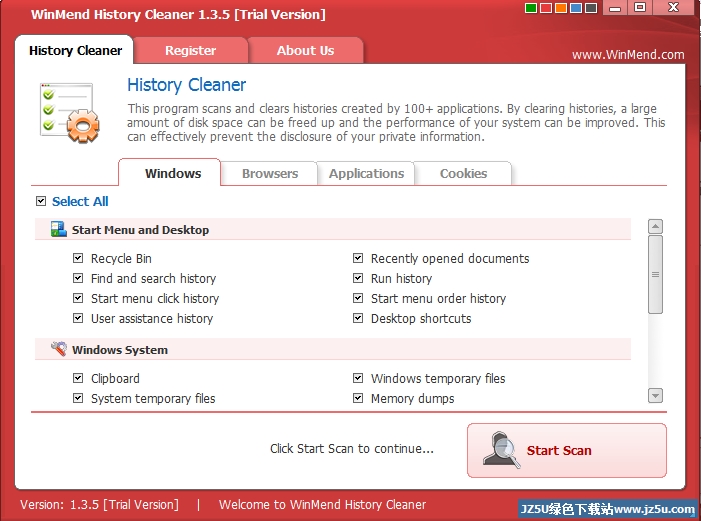Uncheck the Recycle Bin option
This screenshot has height=521, width=701.
click(78, 258)
